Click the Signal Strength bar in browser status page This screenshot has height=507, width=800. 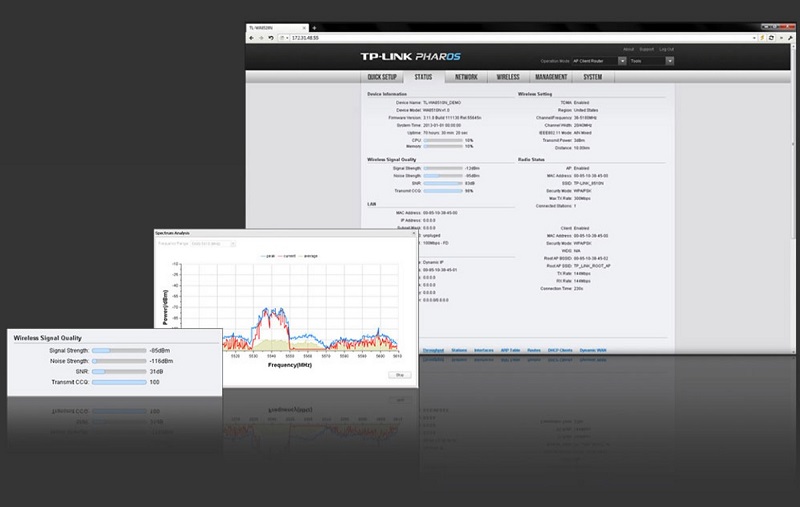pyautogui.click(x=443, y=168)
